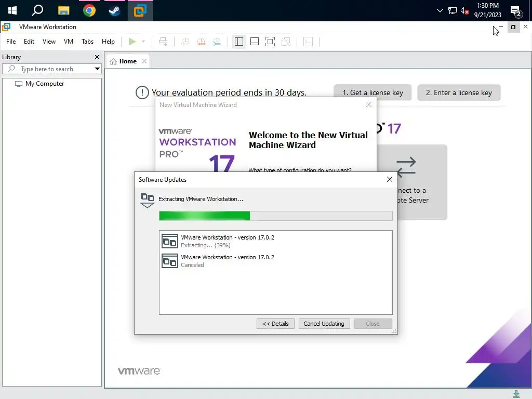Open the notification center icon
Image resolution: width=532 pixels, height=399 pixels.
(x=516, y=11)
